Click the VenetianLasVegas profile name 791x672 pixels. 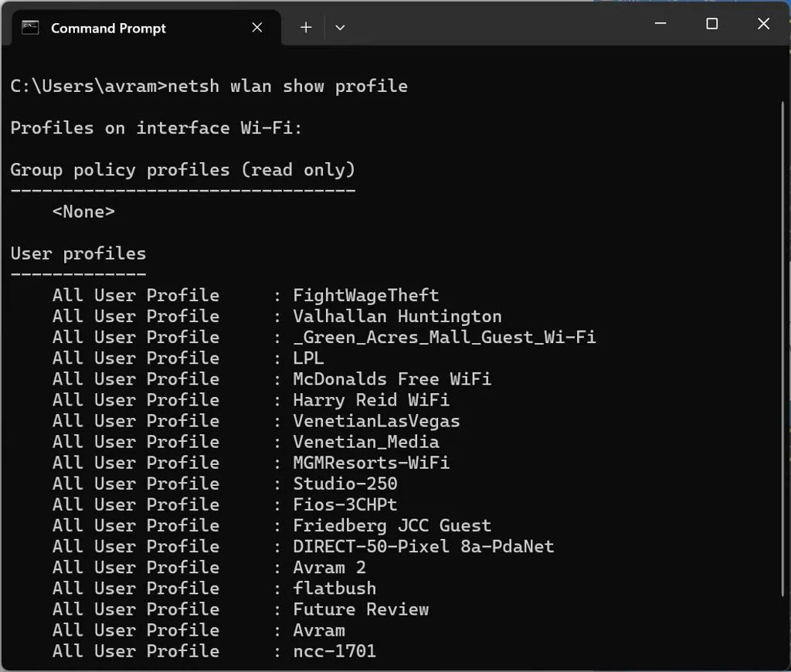pyautogui.click(x=376, y=421)
